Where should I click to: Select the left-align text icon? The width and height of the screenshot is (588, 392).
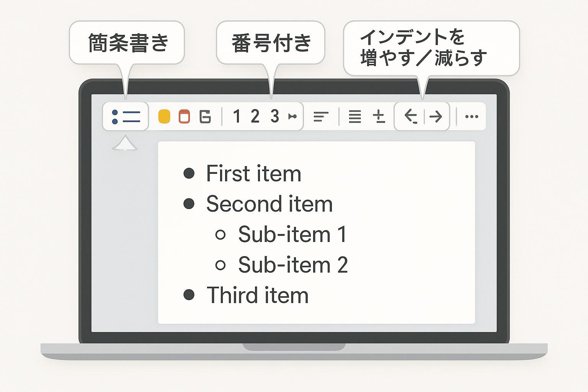coord(321,116)
